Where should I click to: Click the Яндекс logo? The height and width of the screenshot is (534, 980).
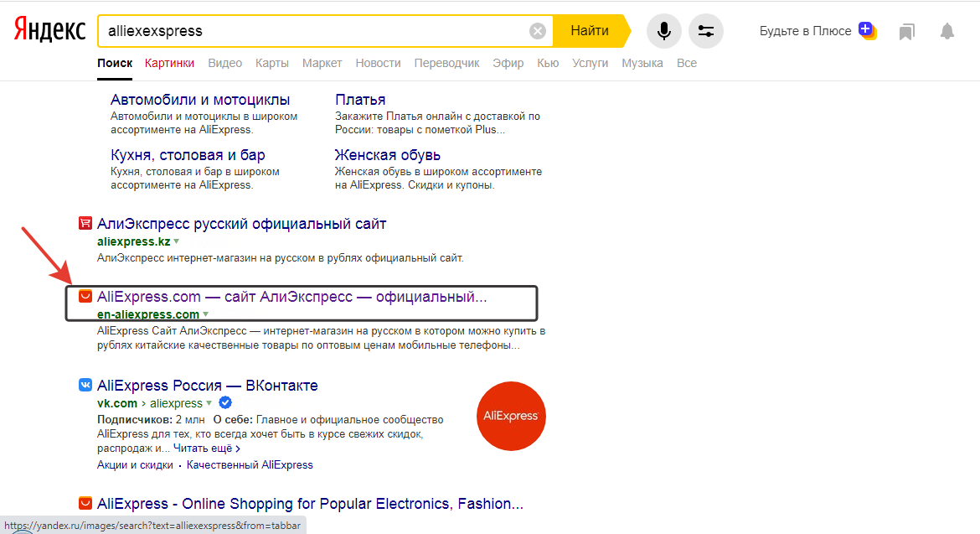coord(49,30)
